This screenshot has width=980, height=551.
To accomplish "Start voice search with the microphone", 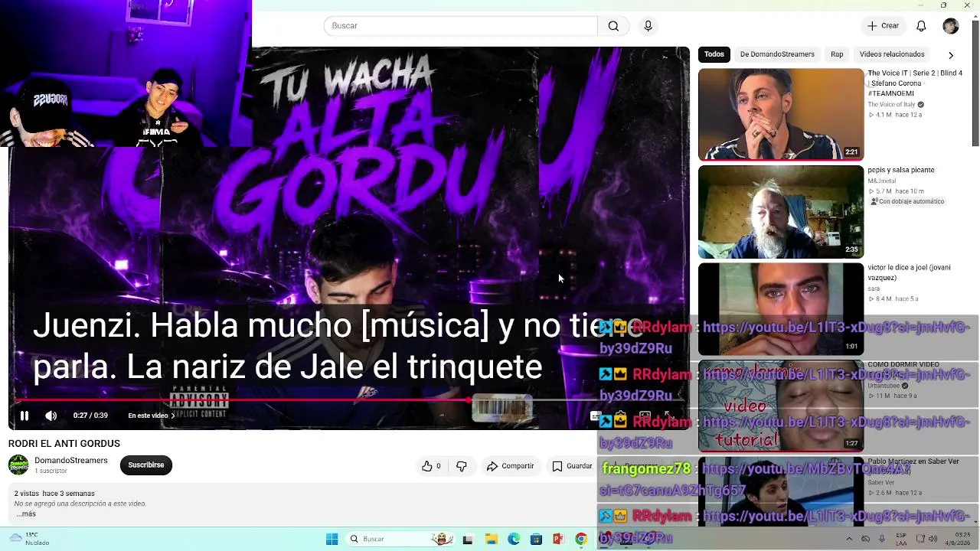I will [648, 26].
